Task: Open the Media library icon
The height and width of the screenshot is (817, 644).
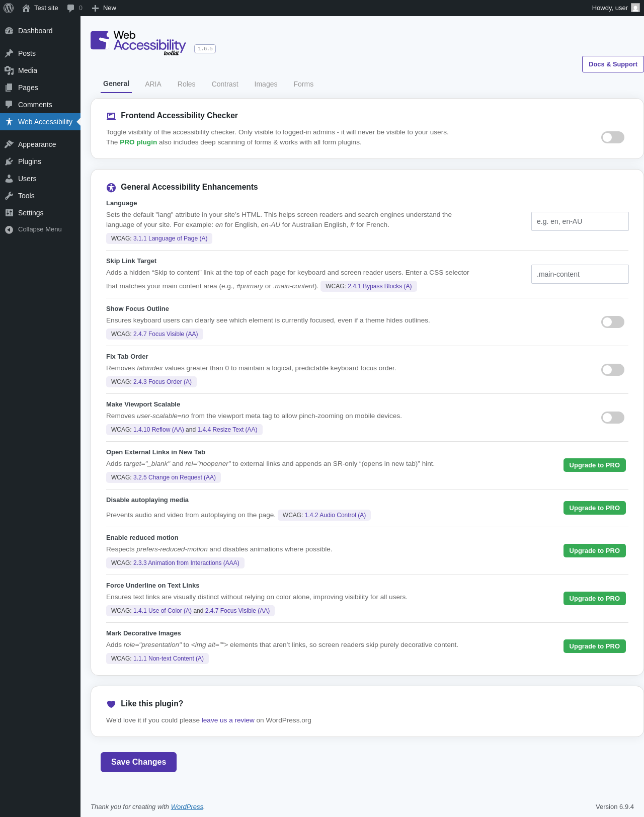Action: (x=9, y=70)
